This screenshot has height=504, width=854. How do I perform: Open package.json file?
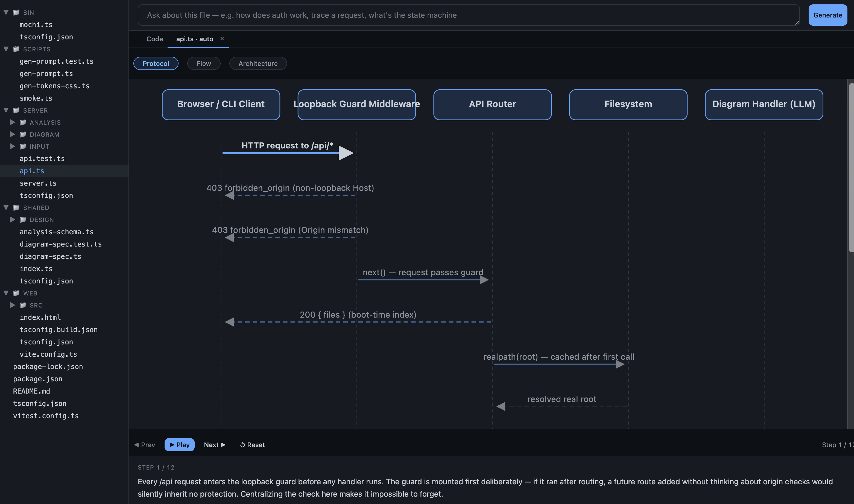pyautogui.click(x=38, y=379)
